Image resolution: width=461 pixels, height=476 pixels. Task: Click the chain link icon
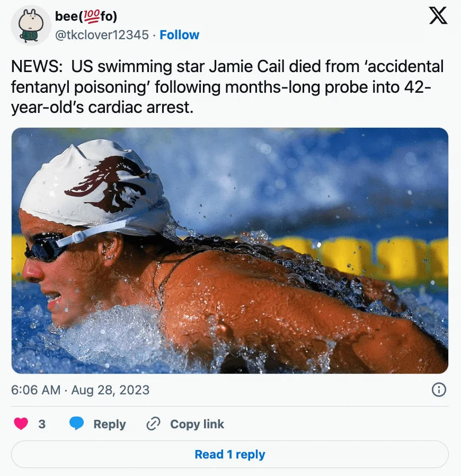point(153,424)
